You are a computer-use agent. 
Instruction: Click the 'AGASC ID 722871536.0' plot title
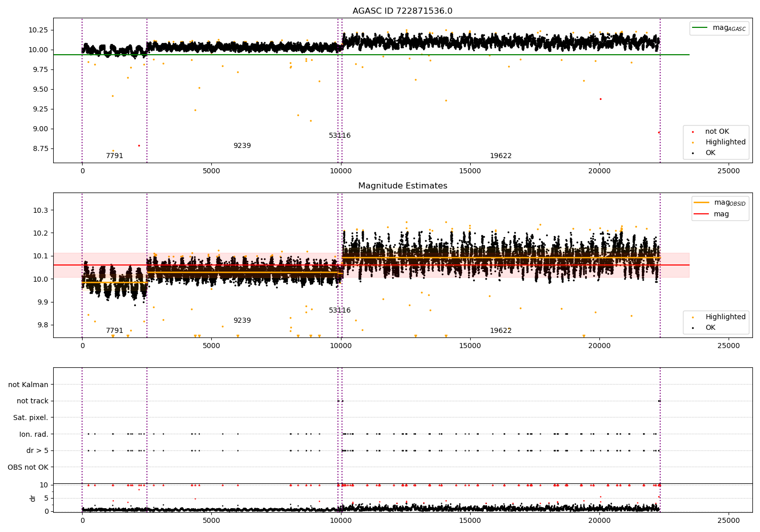click(402, 11)
